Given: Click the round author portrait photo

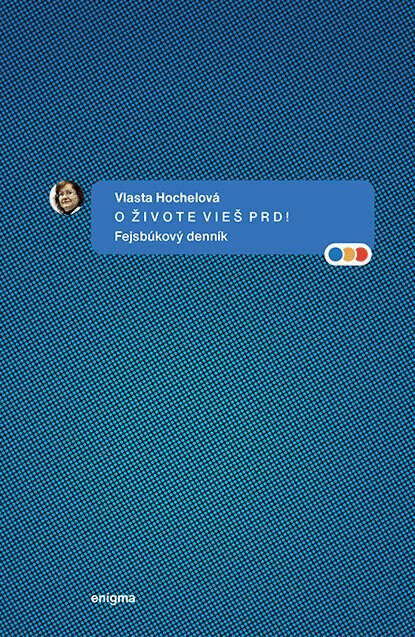Looking at the screenshot, I should [67, 198].
